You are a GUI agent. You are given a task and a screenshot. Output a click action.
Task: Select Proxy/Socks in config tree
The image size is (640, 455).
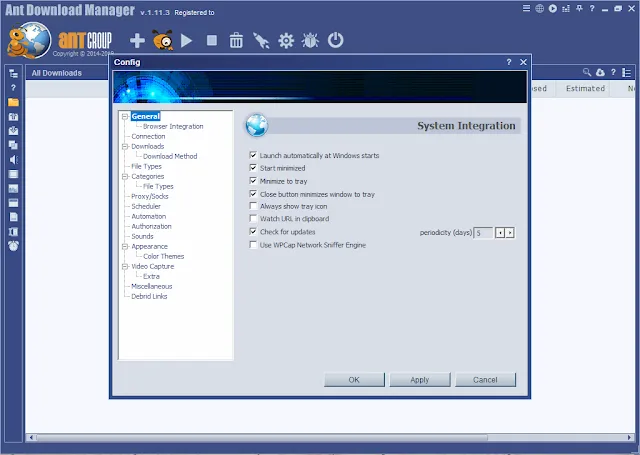150,196
